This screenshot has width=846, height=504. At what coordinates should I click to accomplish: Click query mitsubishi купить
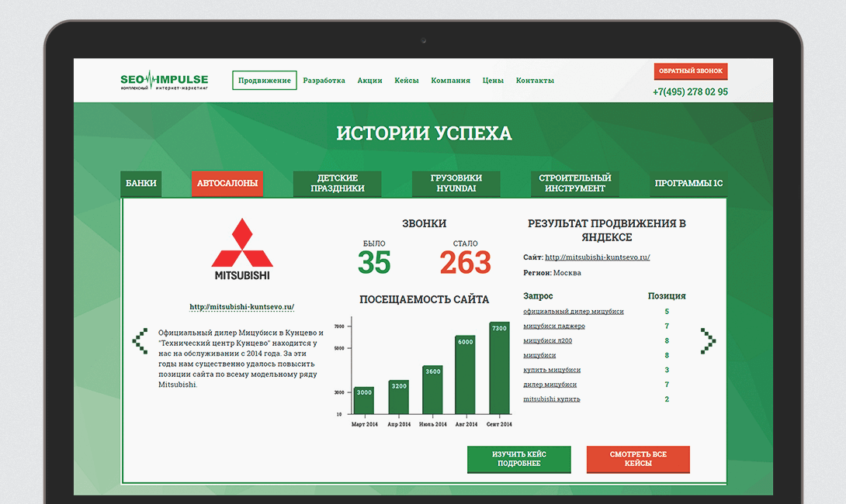point(551,399)
